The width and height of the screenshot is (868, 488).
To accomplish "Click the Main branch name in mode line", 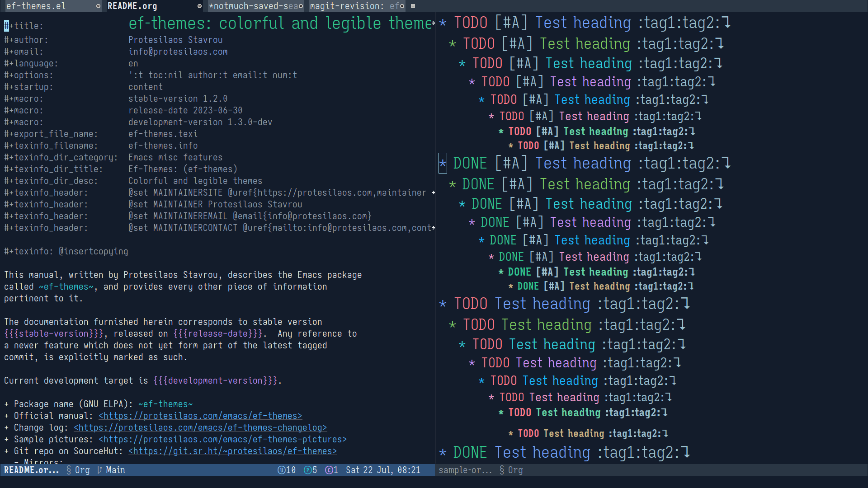I will pos(115,470).
